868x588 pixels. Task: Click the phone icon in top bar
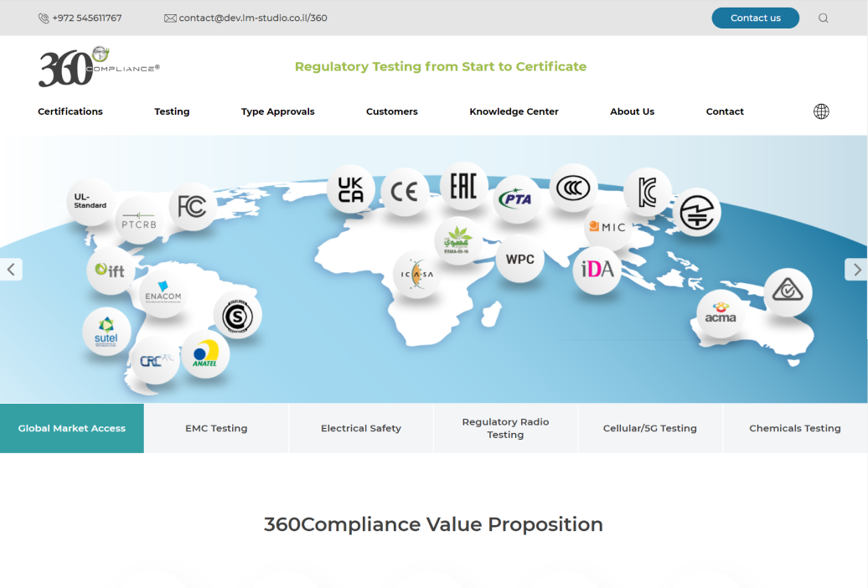pos(44,18)
